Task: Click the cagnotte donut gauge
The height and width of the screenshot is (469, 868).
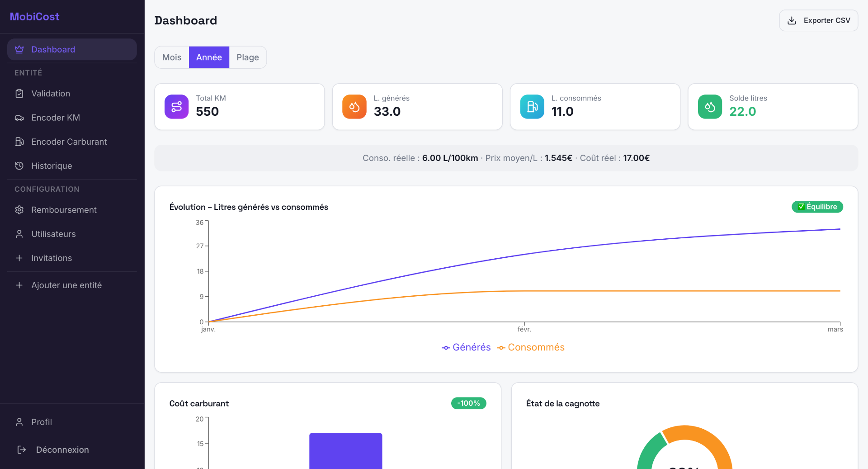Action: 684,448
